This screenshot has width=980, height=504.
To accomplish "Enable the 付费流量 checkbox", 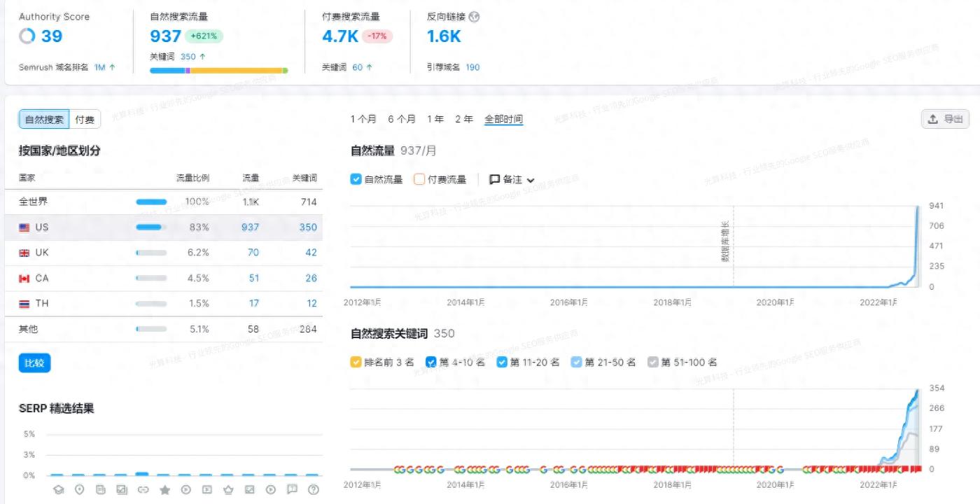I will [419, 179].
